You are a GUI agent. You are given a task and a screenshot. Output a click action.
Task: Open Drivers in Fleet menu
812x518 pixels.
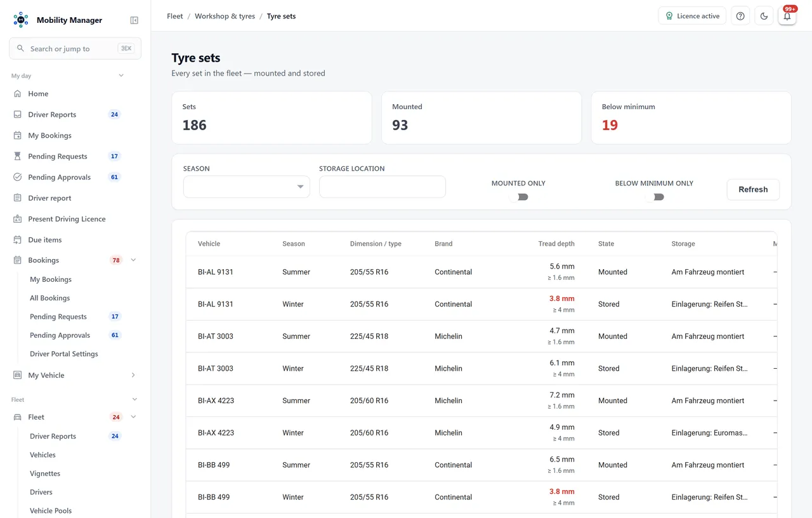point(41,493)
